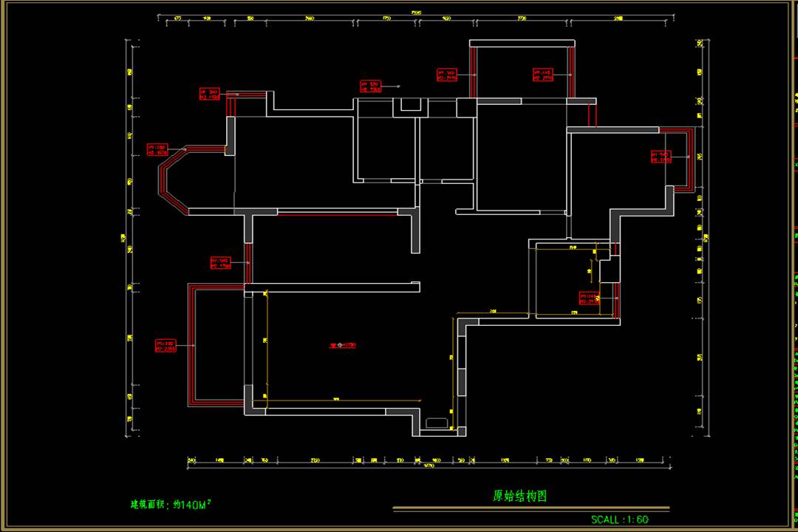Viewport: 798px width, 532px height.
Task: Click red tag in the small lower-right room
Action: (x=588, y=299)
